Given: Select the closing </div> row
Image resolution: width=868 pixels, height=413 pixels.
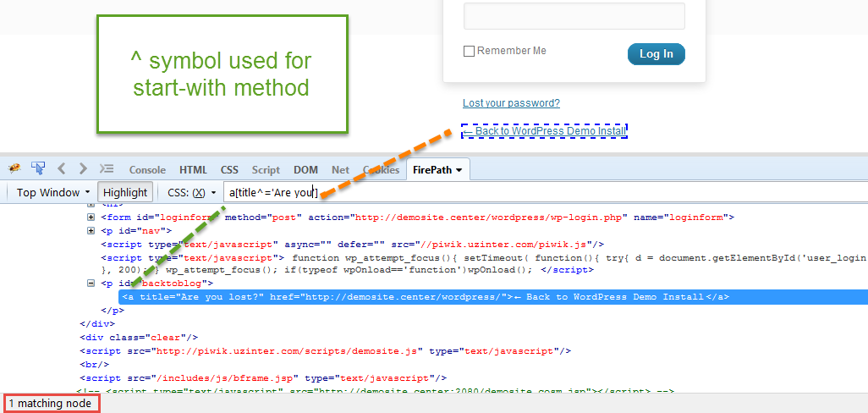Looking at the screenshot, I should tap(97, 324).
